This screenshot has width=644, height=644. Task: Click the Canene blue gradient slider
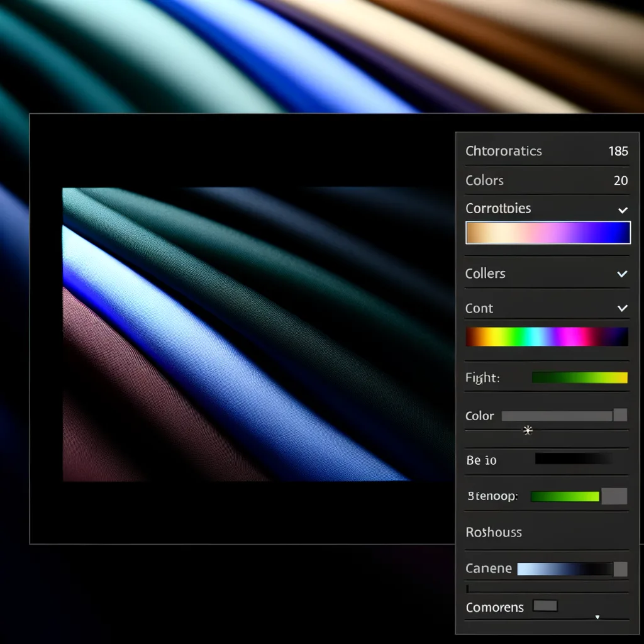563,569
